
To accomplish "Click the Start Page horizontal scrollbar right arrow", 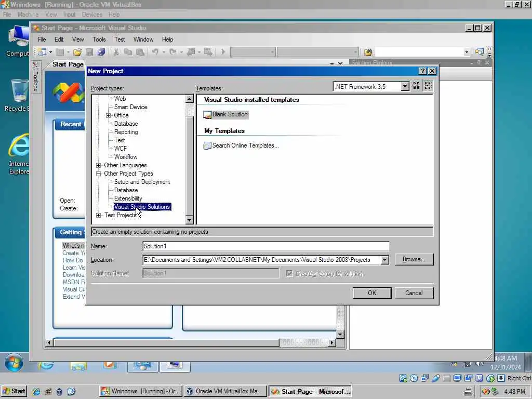I will tap(332, 343).
